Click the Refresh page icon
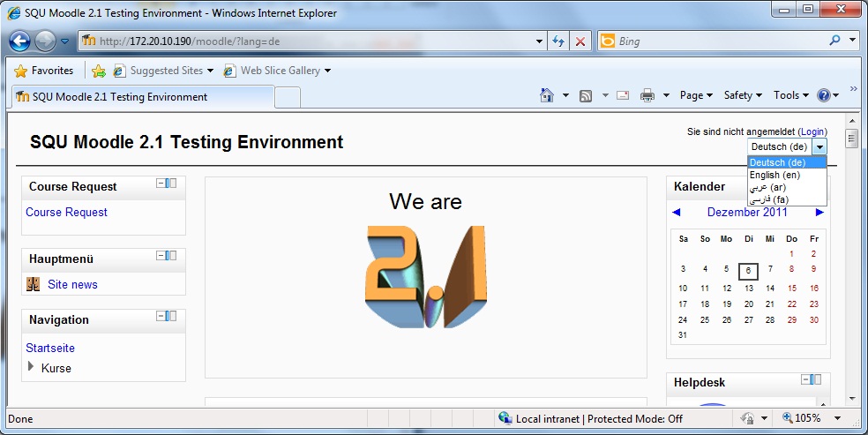This screenshot has height=435, width=868. coord(558,41)
